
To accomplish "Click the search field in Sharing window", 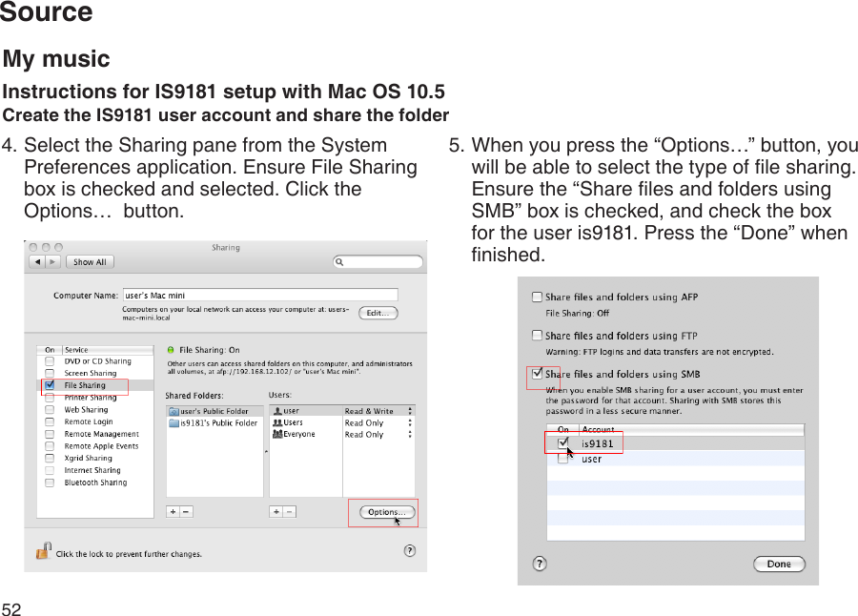I will point(378,261).
